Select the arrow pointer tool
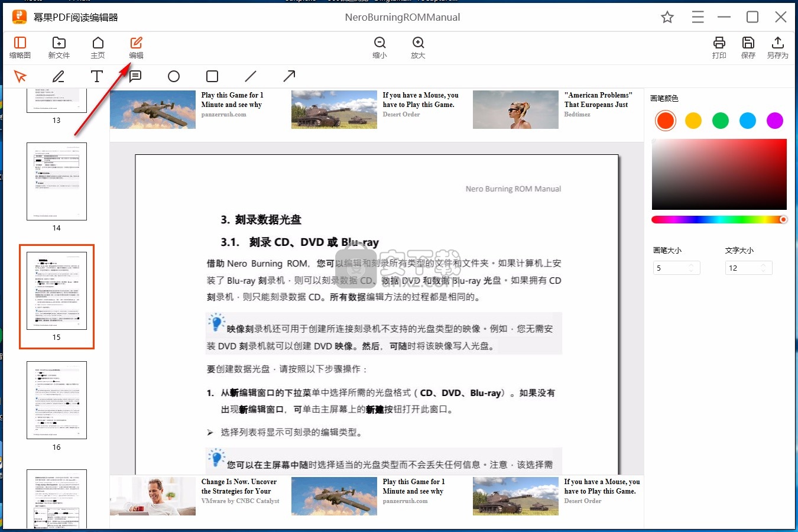The width and height of the screenshot is (798, 532). click(x=20, y=76)
